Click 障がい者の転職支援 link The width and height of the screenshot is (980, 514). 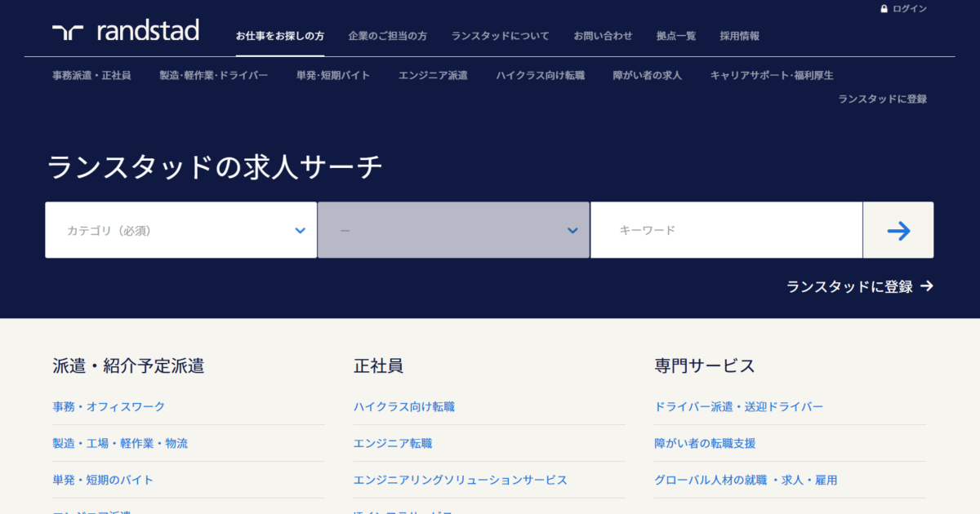click(705, 443)
